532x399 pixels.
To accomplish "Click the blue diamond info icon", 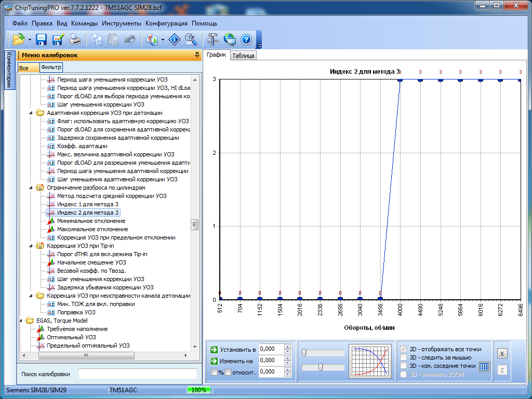I will pyautogui.click(x=175, y=39).
